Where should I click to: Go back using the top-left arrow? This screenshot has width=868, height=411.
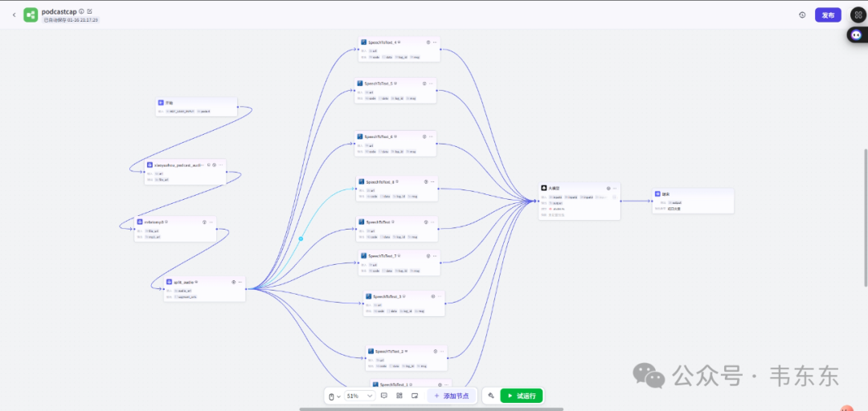pos(14,15)
